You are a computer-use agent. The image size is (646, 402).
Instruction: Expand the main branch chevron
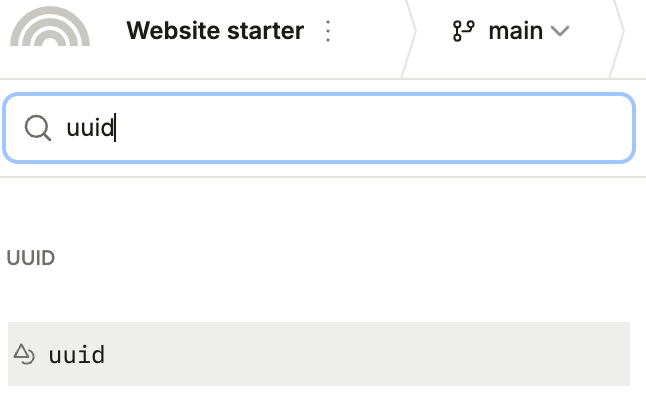pos(560,31)
